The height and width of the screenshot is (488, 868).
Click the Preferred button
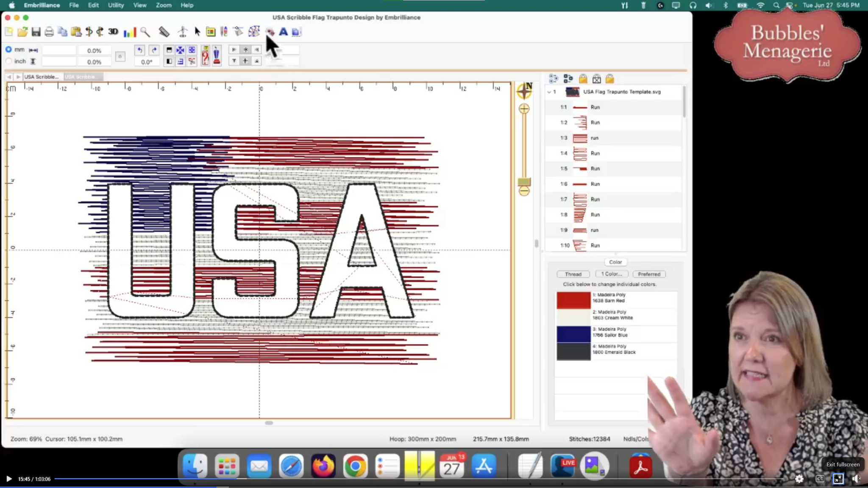[649, 274]
